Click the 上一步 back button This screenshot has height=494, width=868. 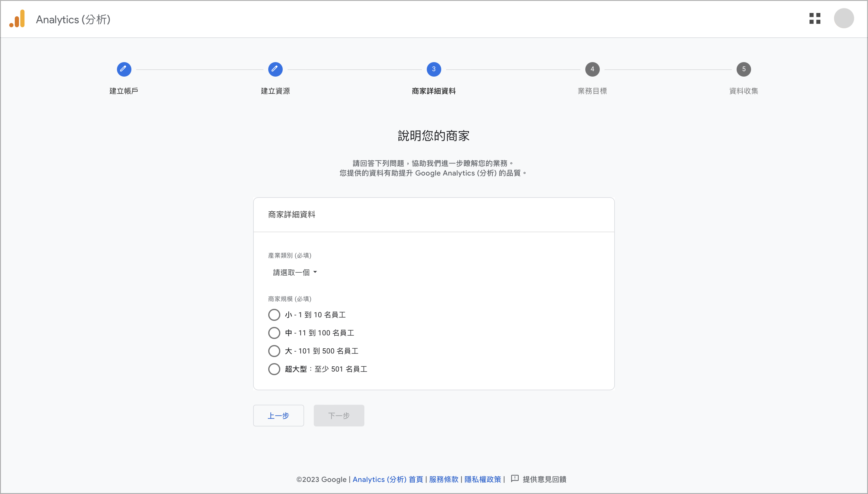click(x=278, y=416)
